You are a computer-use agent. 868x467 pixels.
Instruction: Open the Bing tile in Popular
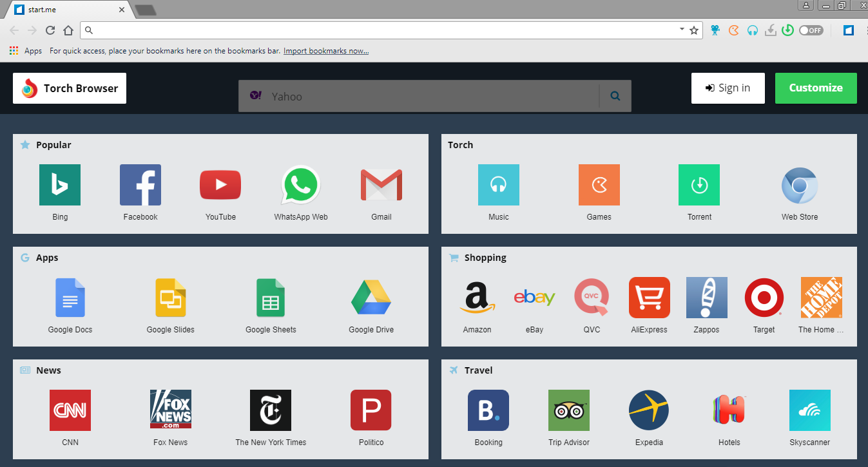[x=60, y=193]
